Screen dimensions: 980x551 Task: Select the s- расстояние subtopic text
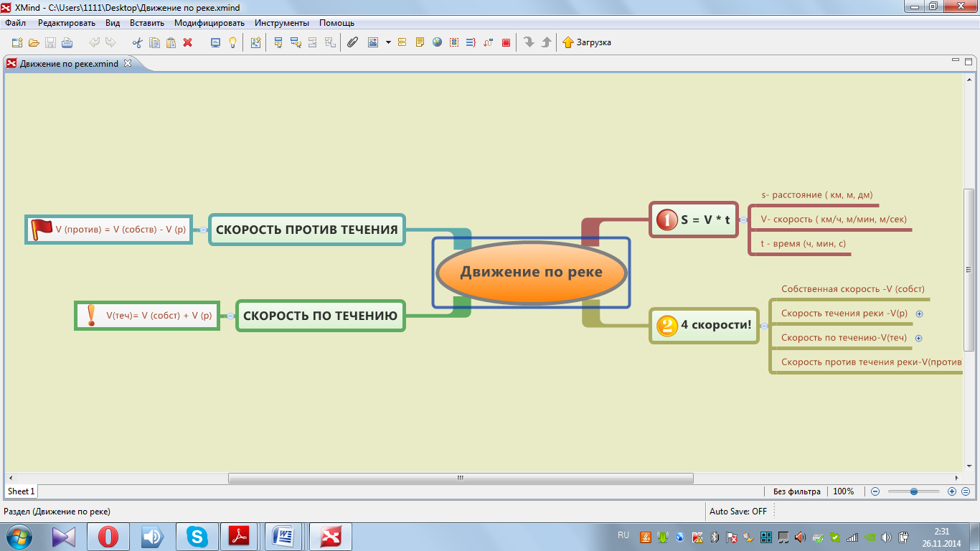816,194
